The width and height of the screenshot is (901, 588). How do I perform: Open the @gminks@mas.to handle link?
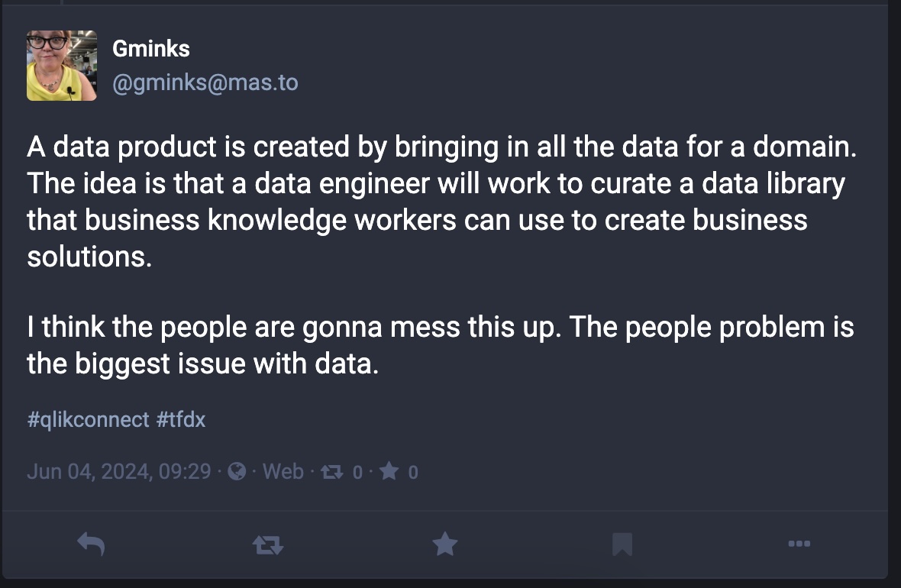pos(205,82)
